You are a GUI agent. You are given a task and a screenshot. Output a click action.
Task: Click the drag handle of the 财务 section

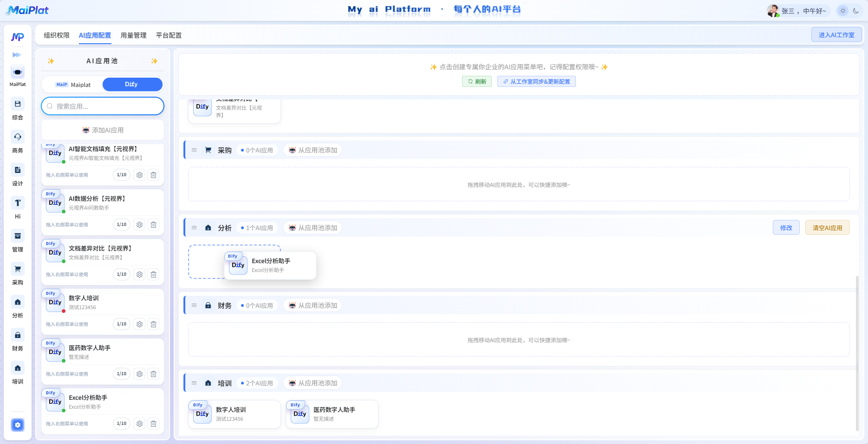(x=194, y=305)
